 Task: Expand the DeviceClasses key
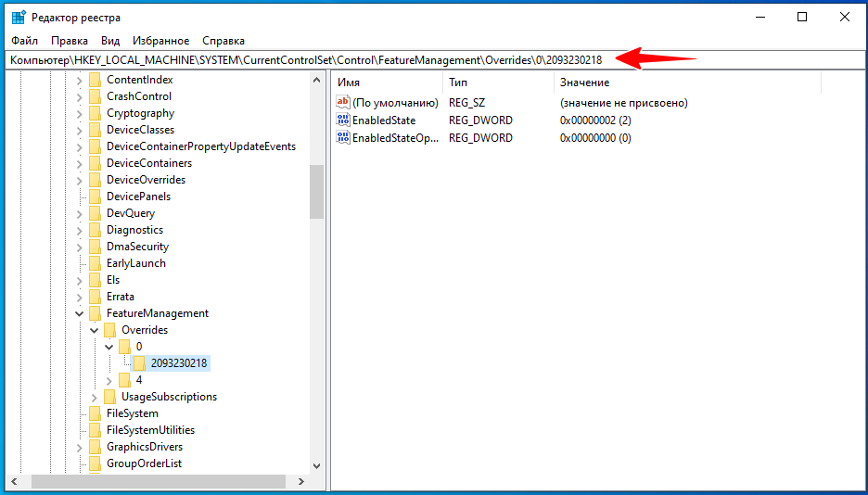point(79,130)
